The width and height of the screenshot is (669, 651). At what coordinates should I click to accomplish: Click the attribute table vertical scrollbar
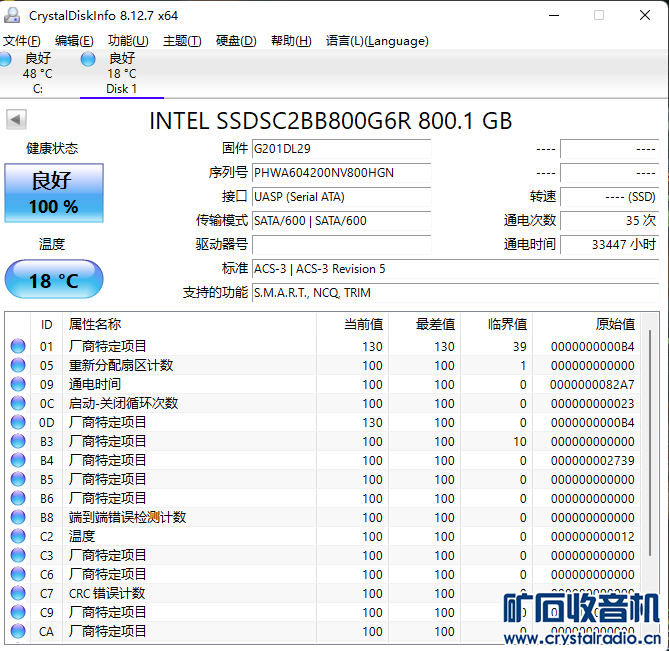tap(650, 444)
